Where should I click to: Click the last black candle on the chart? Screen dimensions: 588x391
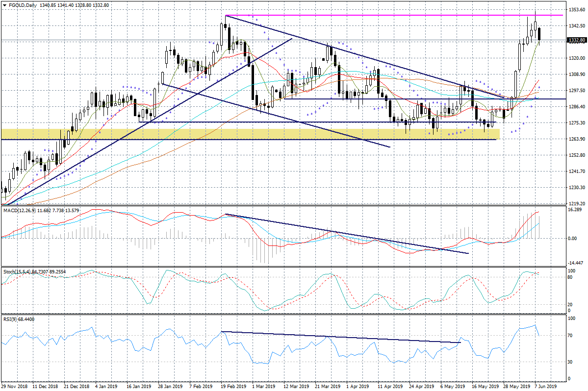539,34
